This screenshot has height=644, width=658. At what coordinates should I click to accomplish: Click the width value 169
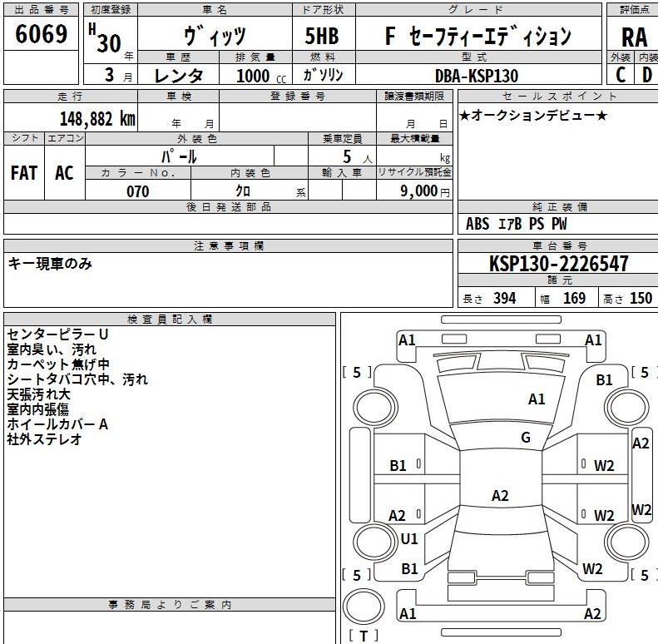[x=574, y=298]
